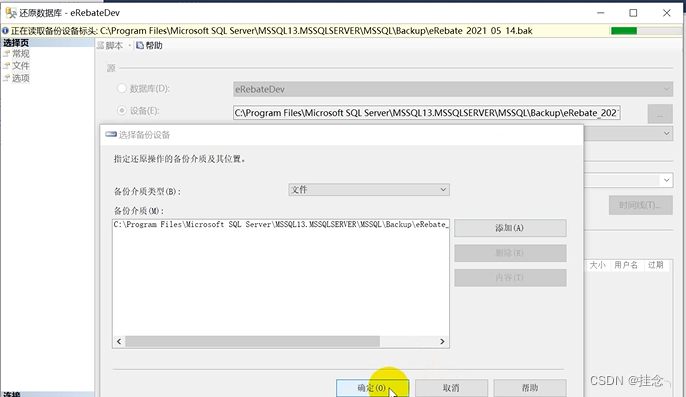Open the 备份介质类型 文件 dropdown
The image size is (686, 397).
tap(369, 190)
